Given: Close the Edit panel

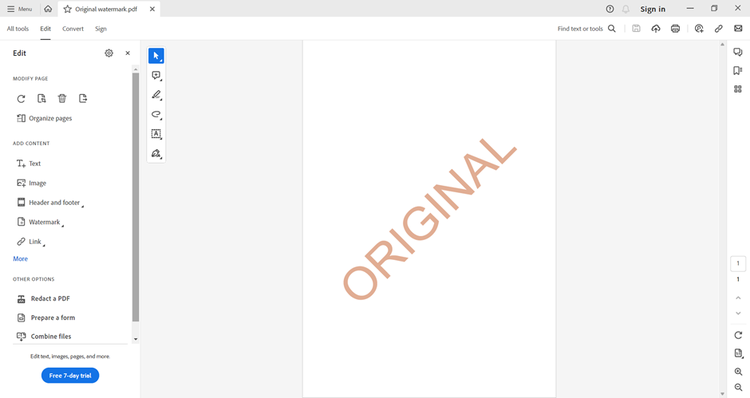Looking at the screenshot, I should click(x=128, y=53).
